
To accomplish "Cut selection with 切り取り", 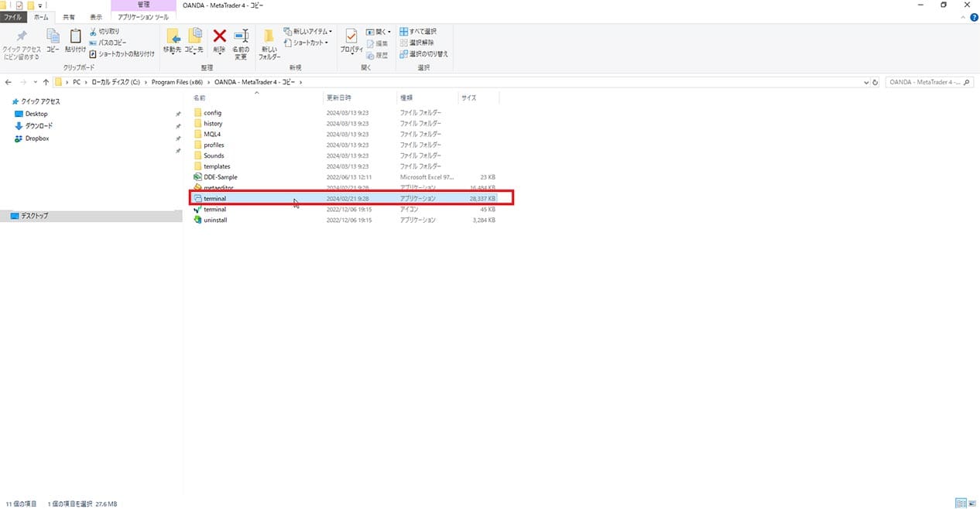I will point(105,32).
